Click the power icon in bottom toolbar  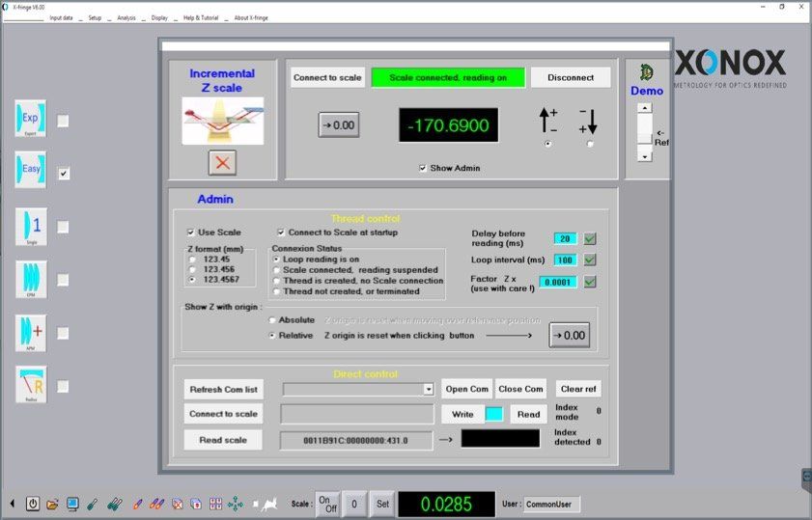[33, 504]
